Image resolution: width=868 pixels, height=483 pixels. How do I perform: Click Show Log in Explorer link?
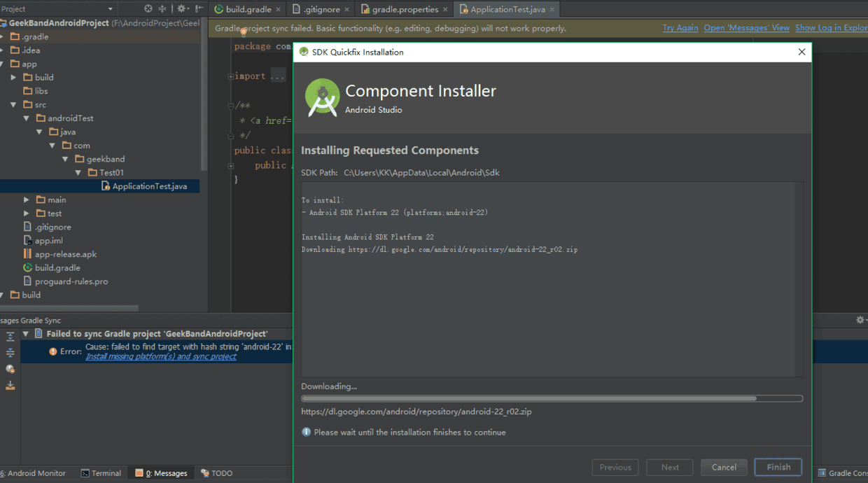pyautogui.click(x=832, y=28)
